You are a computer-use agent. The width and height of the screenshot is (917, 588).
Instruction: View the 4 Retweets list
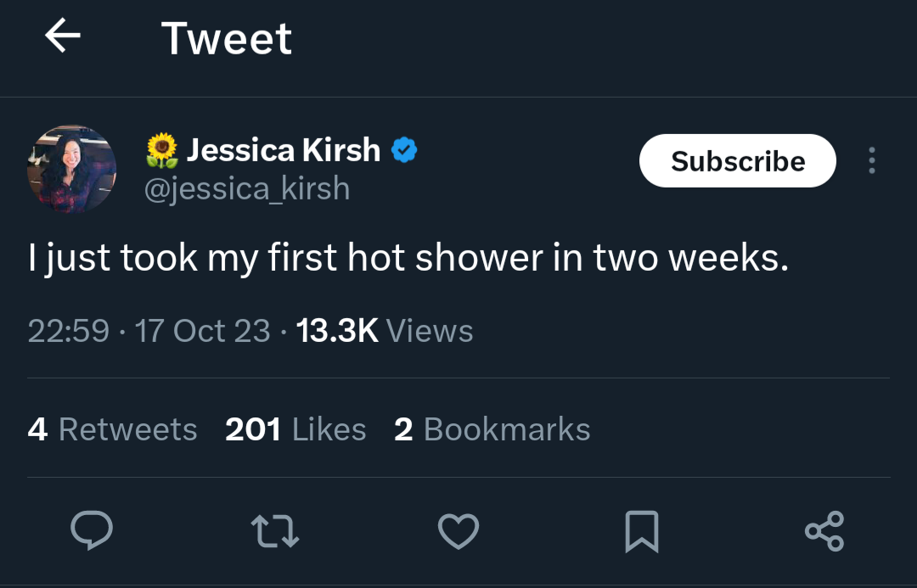tap(112, 429)
